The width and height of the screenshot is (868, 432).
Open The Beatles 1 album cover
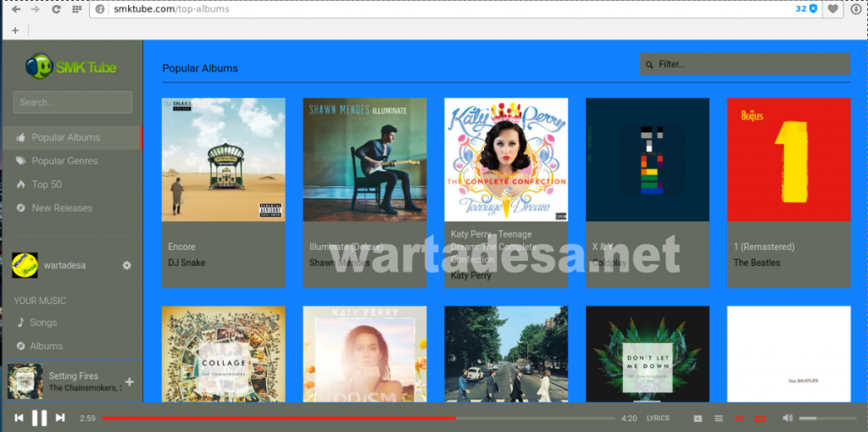(x=789, y=160)
